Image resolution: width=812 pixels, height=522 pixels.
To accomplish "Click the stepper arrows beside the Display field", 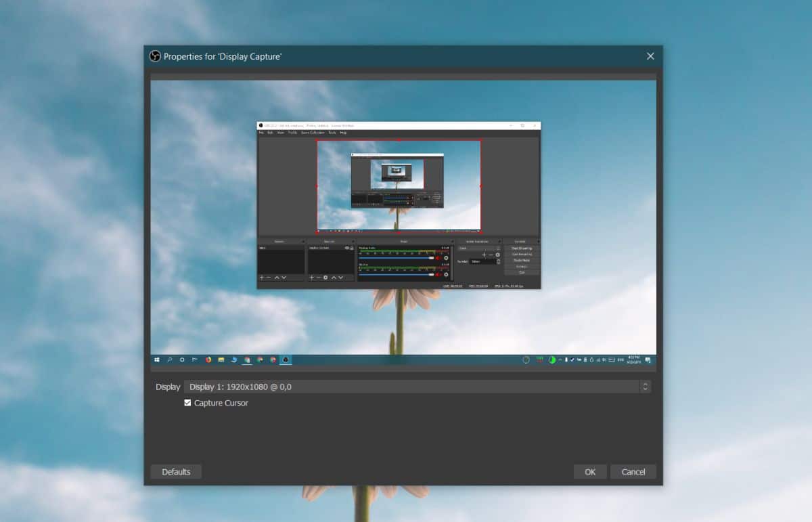I will click(644, 387).
